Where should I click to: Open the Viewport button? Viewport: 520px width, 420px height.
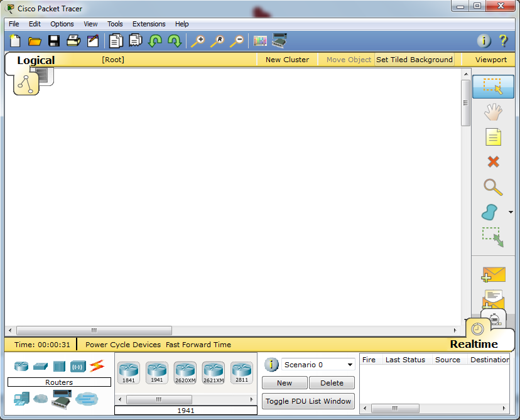pyautogui.click(x=491, y=60)
